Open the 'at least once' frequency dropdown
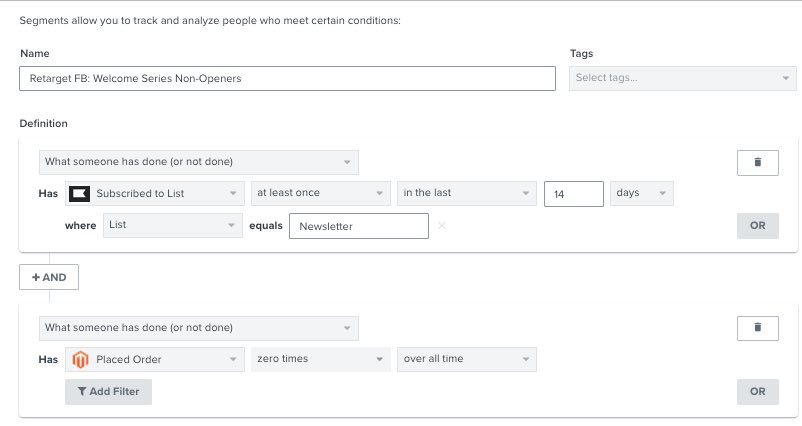The width and height of the screenshot is (802, 426). coord(321,193)
